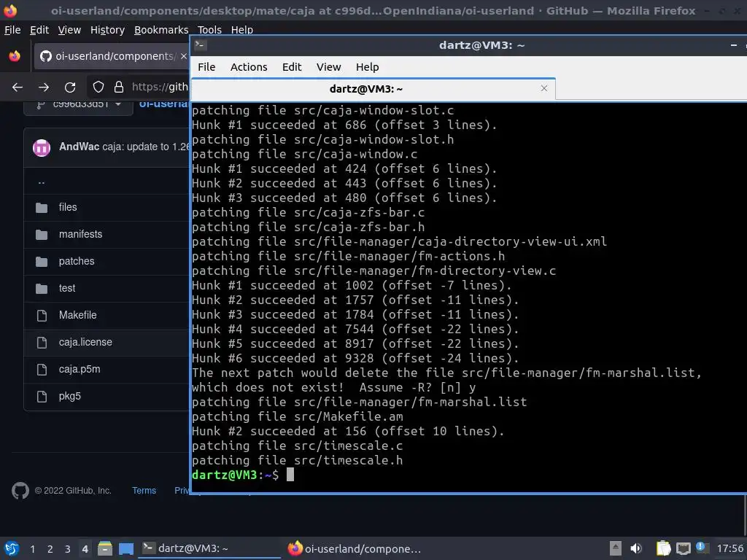This screenshot has height=560, width=747.
Task: Switch to workspace 3 in the pager
Action: point(67,549)
